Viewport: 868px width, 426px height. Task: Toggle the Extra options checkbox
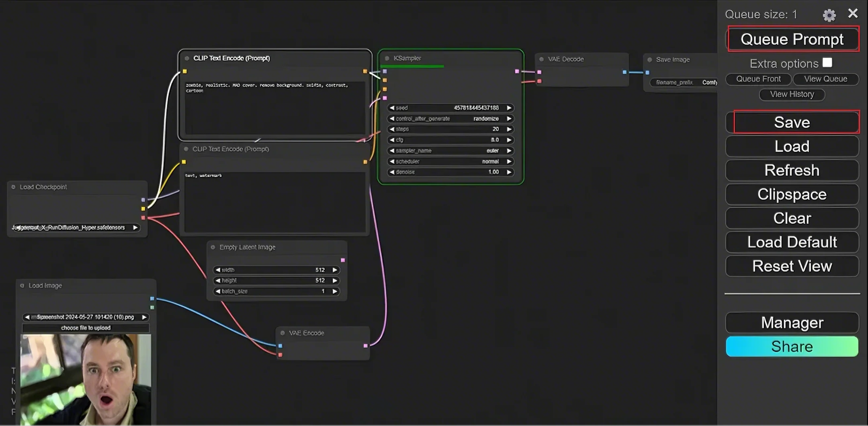click(827, 63)
